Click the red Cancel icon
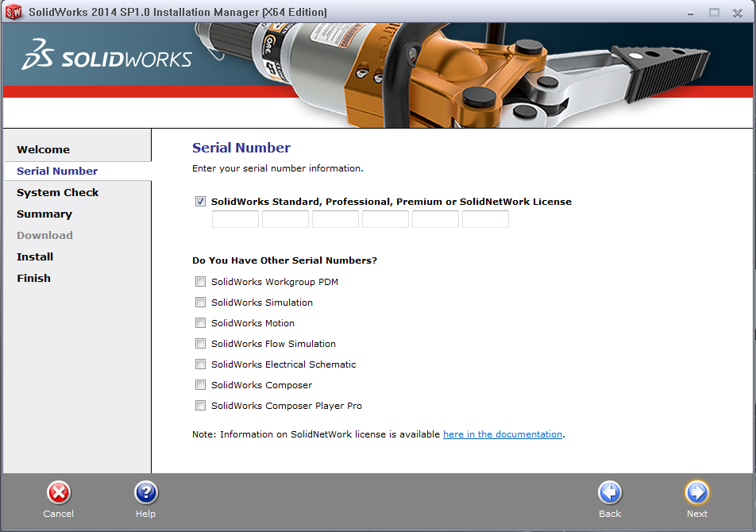756x532 pixels. 58,493
